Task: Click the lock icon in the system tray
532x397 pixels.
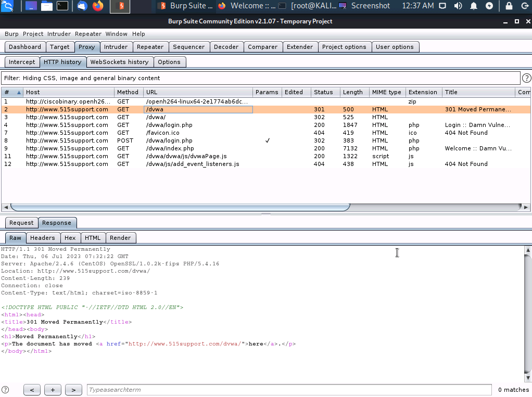Action: tap(509, 6)
